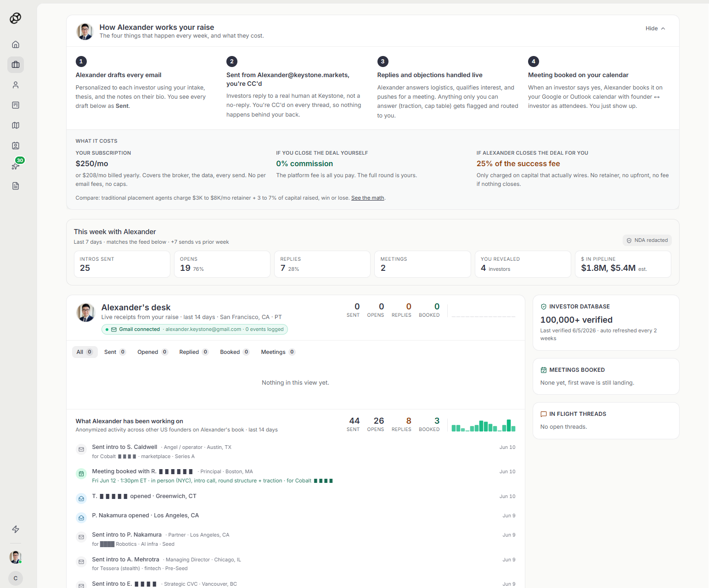The width and height of the screenshot is (709, 588).
Task: Open the person profile sidebar icon
Action: [16, 85]
